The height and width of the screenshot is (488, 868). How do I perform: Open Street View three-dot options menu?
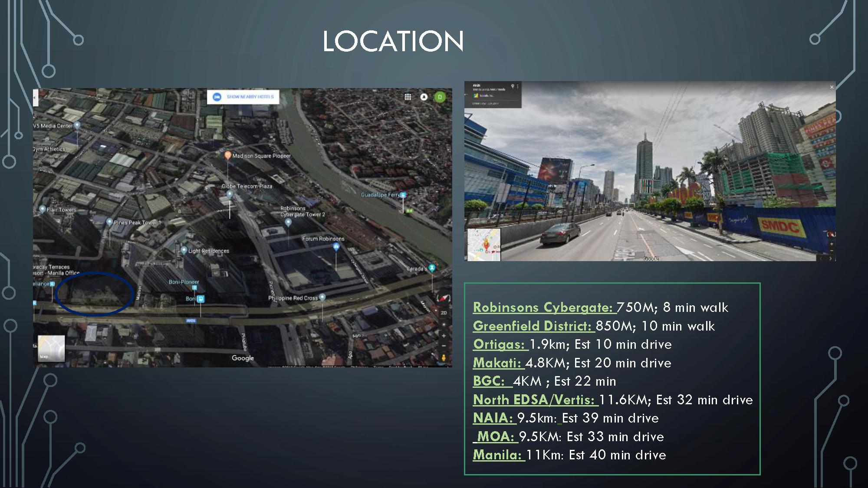[518, 87]
